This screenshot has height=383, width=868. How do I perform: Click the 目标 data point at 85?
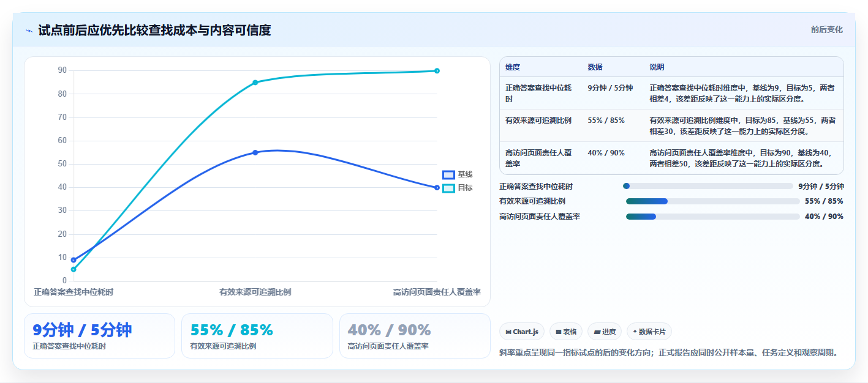coord(255,83)
